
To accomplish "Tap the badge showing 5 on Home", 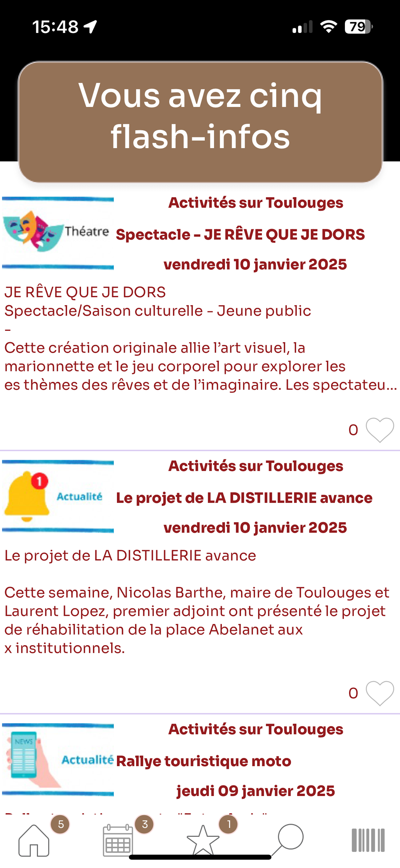I will pos(60,824).
